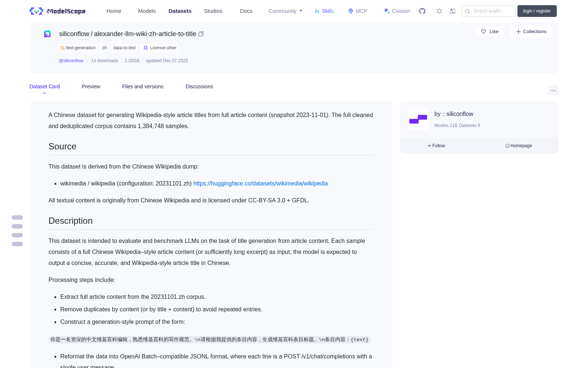Open the Docs page

(x=246, y=11)
